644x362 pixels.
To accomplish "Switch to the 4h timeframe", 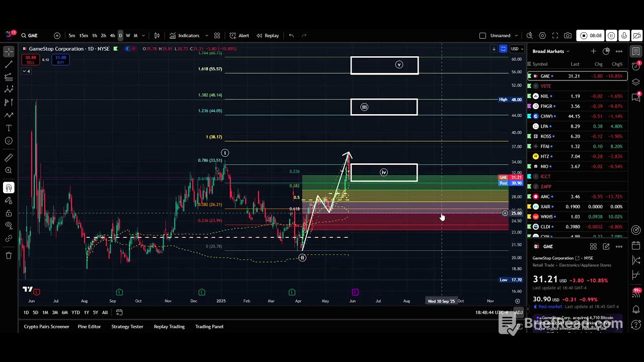I will coord(112,36).
